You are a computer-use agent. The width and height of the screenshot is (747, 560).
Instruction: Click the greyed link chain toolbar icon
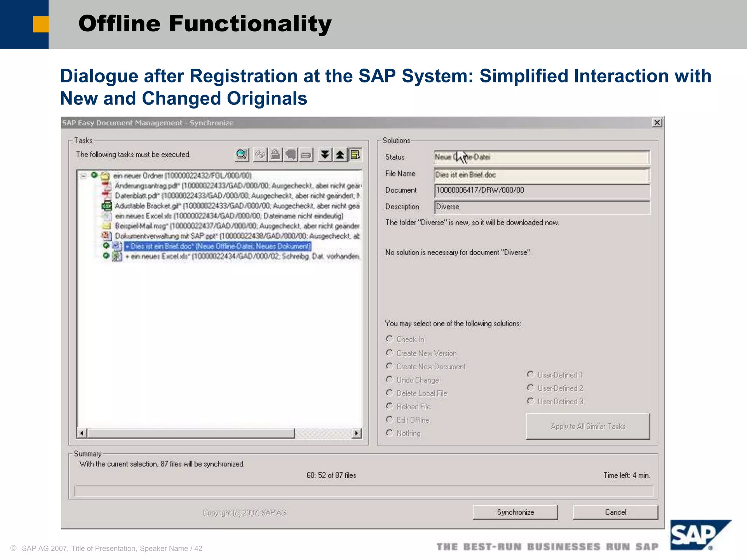tap(260, 155)
